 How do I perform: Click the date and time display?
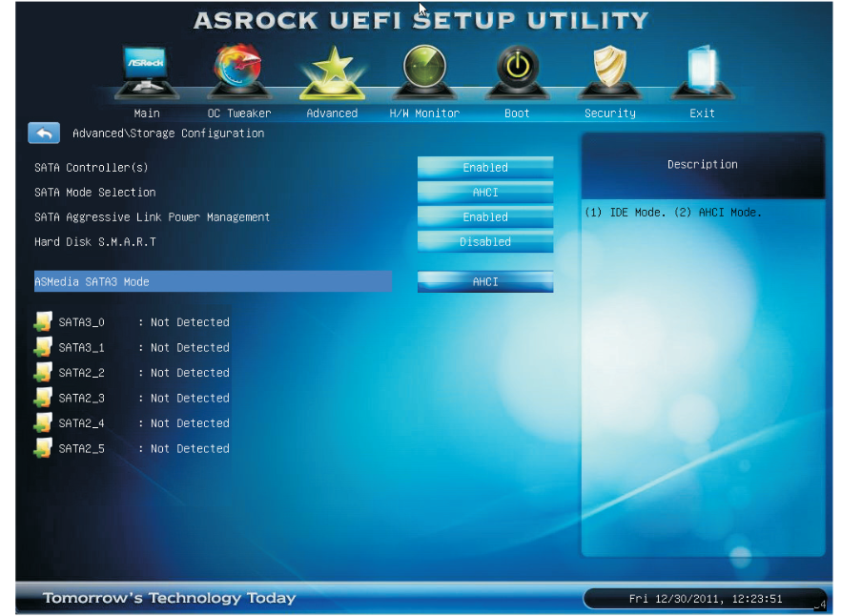point(706,599)
